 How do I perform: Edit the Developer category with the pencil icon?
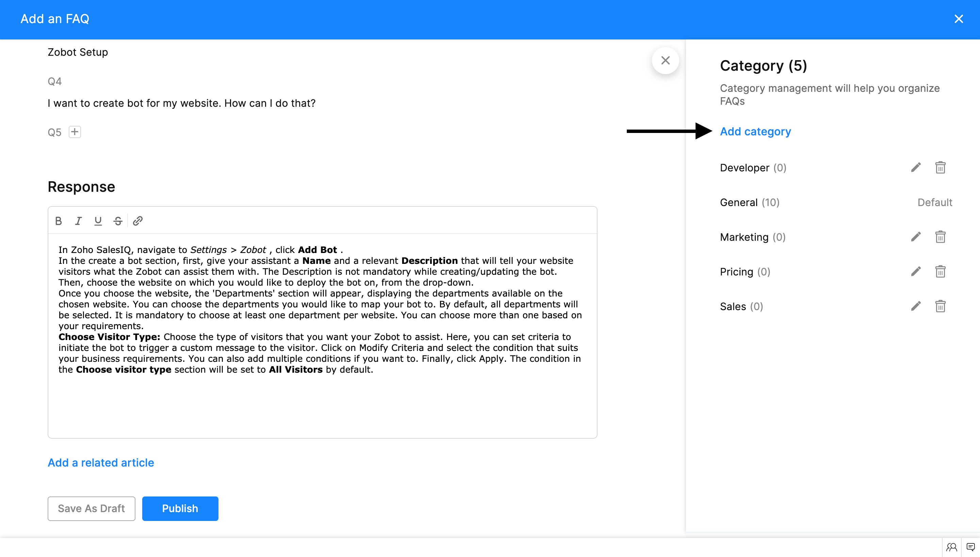[x=916, y=167]
